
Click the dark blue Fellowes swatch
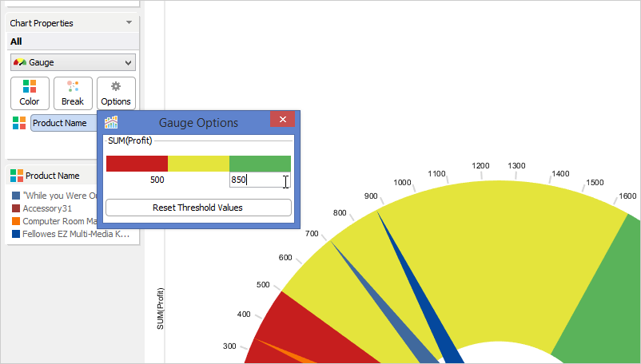coord(16,234)
